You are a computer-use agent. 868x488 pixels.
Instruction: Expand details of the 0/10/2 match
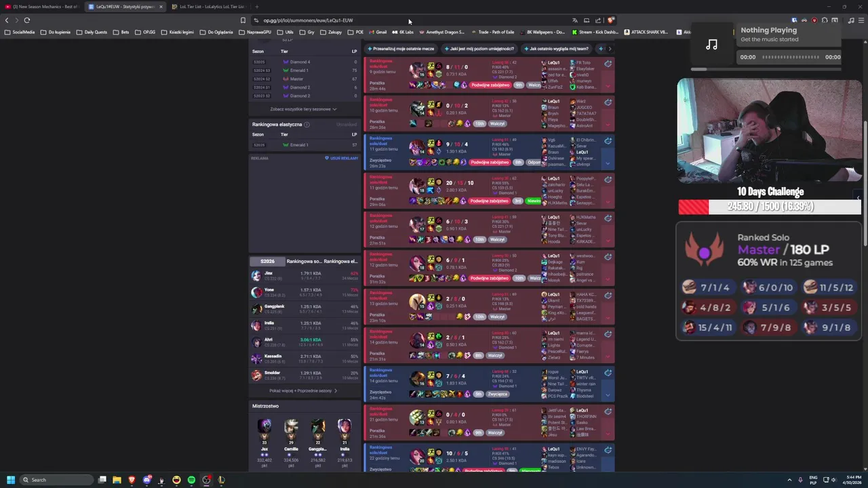pyautogui.click(x=608, y=125)
